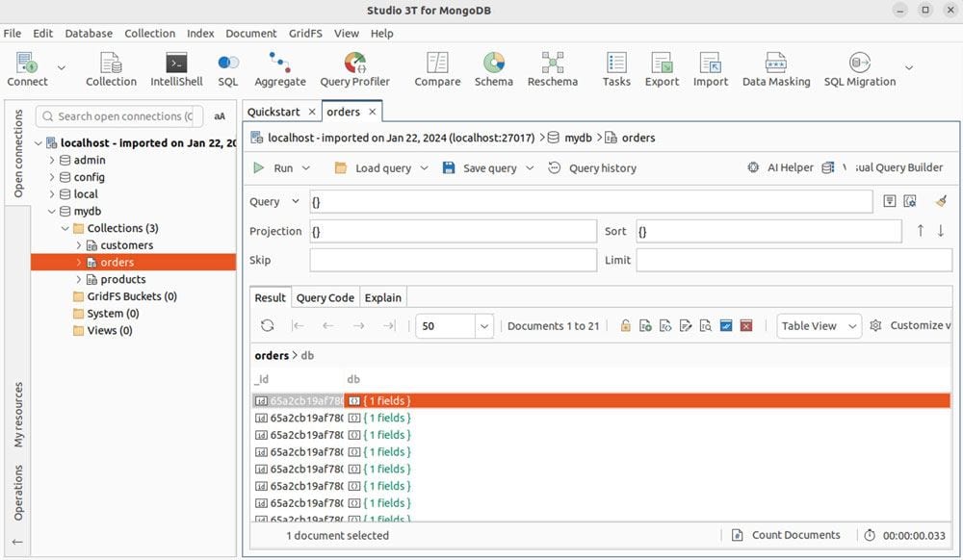Click the Projection input field
Image resolution: width=963 pixels, height=560 pixels.
[454, 231]
